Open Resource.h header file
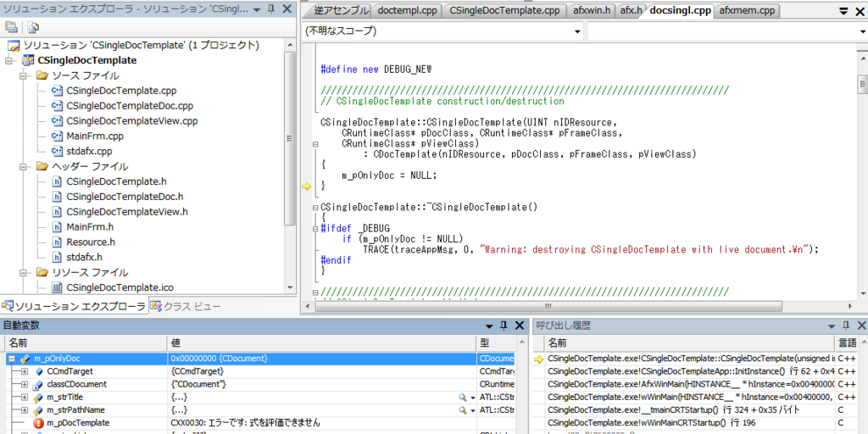The image size is (868, 434). (x=91, y=242)
